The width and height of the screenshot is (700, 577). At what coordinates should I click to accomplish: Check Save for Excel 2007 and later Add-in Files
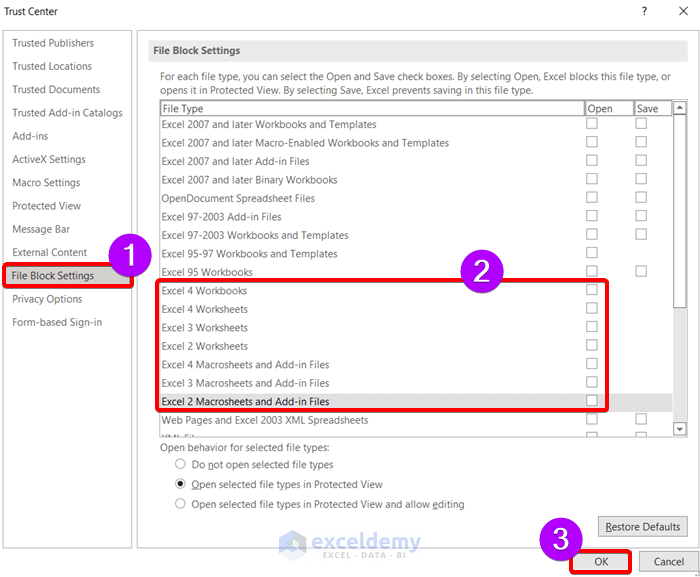[641, 160]
